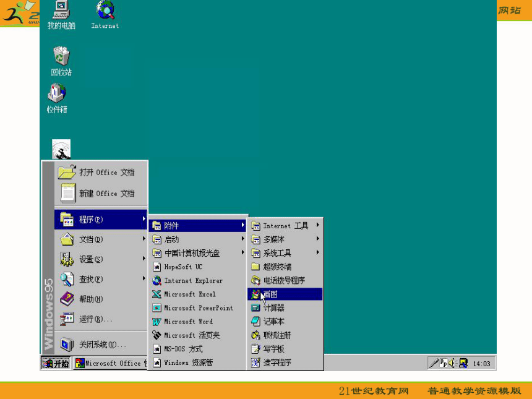Expand the 查找 submenu arrow
532x399 pixels.
click(144, 279)
